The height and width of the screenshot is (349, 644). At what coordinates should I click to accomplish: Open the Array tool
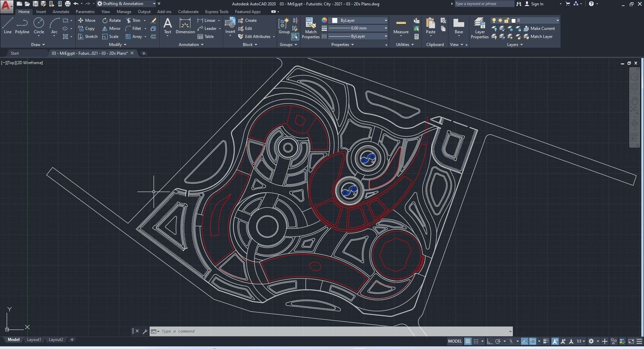tap(134, 37)
